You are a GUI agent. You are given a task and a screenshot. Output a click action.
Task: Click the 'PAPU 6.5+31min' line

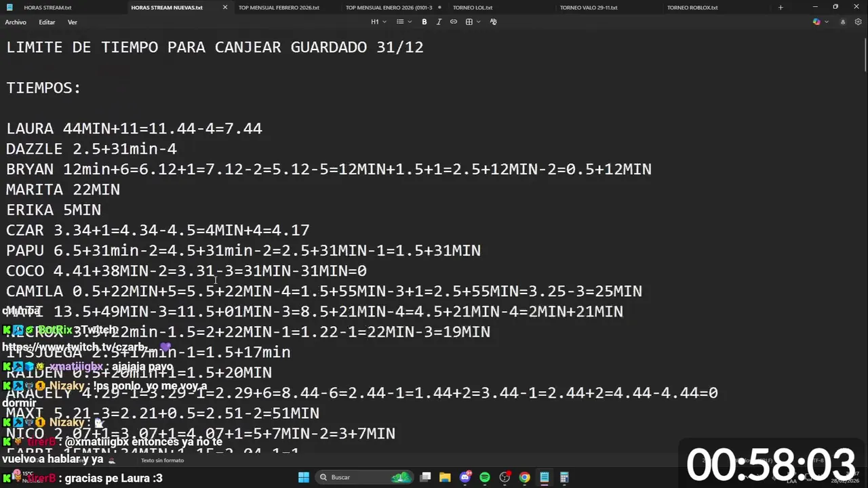tap(243, 251)
